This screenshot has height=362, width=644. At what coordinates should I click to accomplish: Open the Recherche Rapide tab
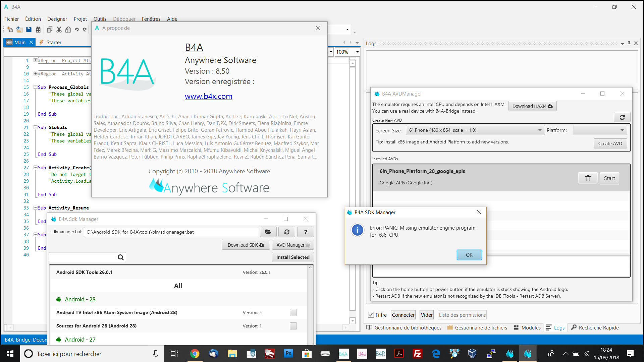click(x=595, y=327)
